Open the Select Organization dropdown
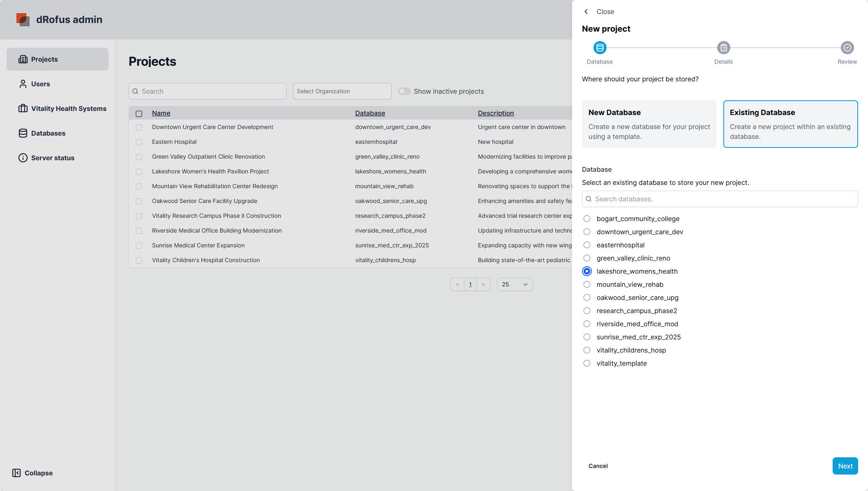The width and height of the screenshot is (868, 491). tap(342, 91)
